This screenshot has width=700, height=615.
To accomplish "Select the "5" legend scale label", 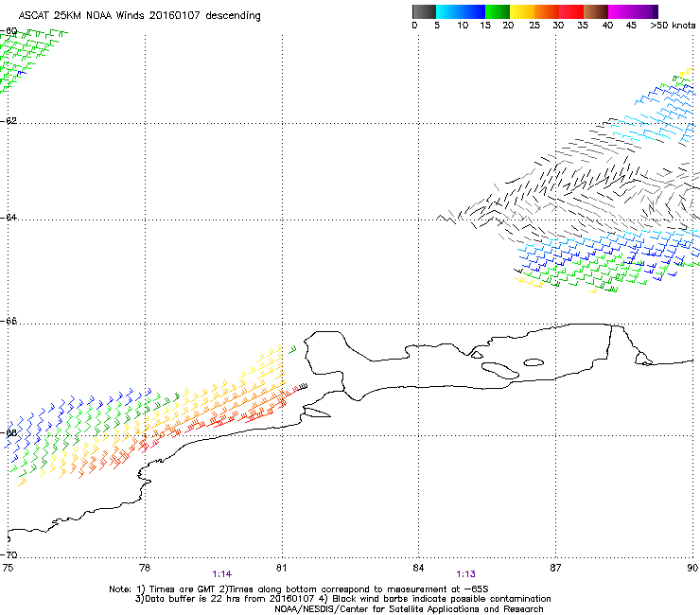I will coord(437,26).
